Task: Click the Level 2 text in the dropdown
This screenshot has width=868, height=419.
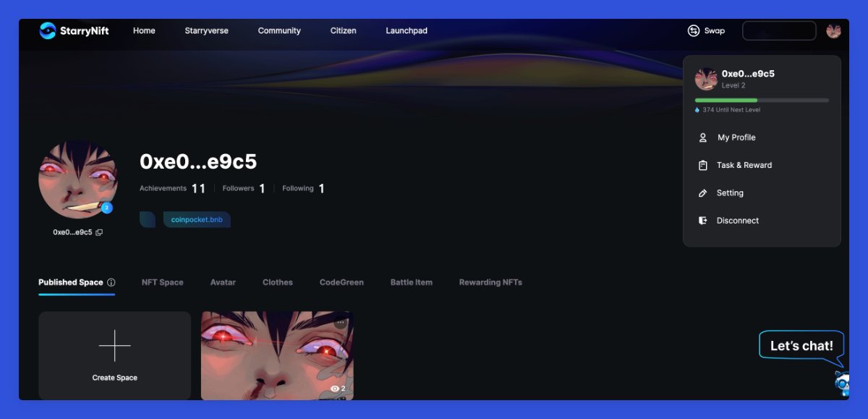Action: pos(733,85)
